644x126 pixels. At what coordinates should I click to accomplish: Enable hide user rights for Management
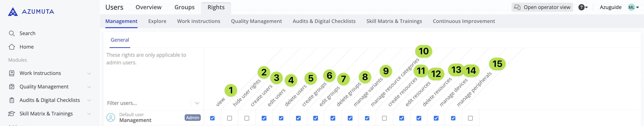[x=229, y=118]
